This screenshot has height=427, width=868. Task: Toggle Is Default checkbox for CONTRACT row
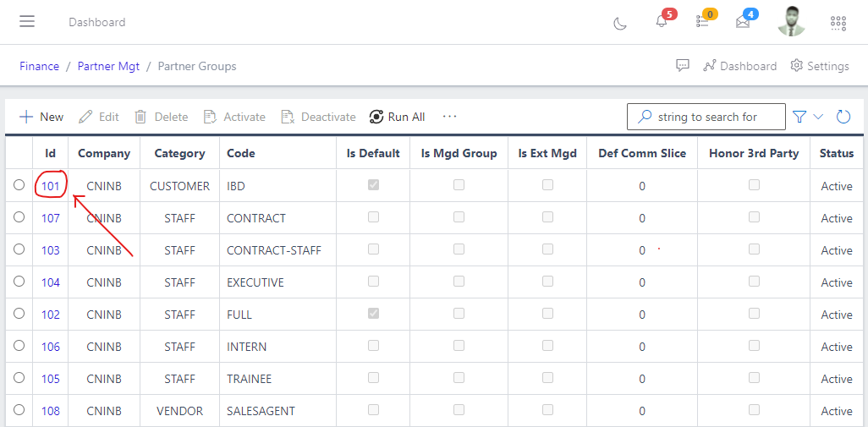coord(373,217)
